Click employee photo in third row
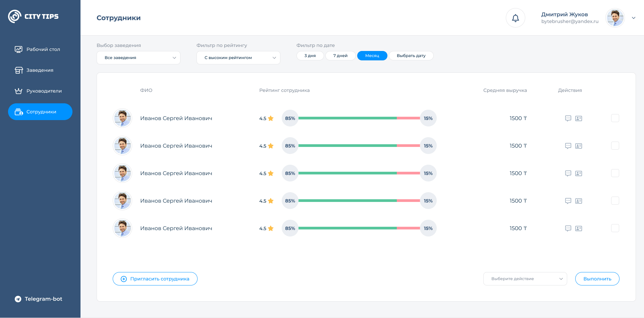The width and height of the screenshot is (644, 318). [122, 173]
